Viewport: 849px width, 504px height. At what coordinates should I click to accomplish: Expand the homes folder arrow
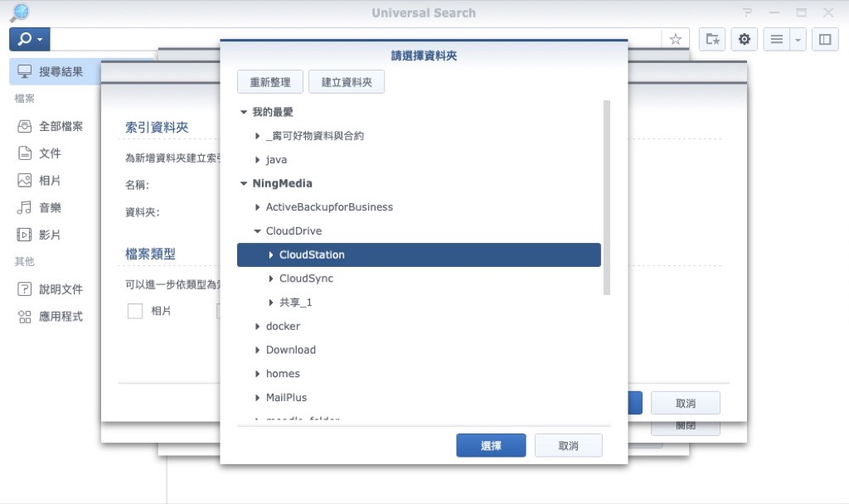(x=257, y=374)
